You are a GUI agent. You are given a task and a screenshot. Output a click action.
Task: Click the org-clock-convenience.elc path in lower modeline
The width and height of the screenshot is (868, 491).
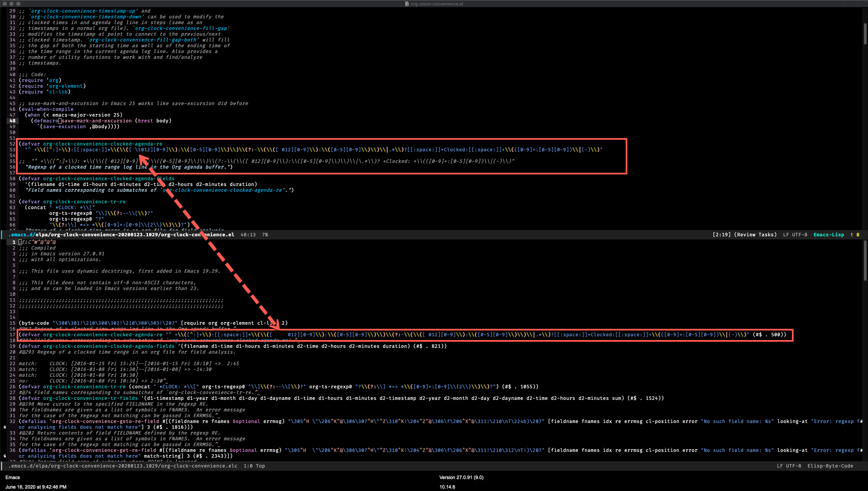coord(123,466)
